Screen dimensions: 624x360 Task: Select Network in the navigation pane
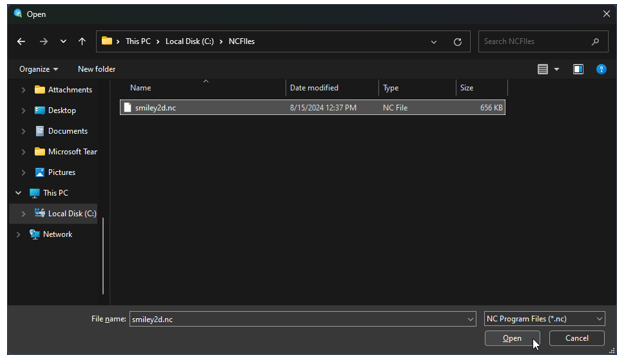point(58,235)
